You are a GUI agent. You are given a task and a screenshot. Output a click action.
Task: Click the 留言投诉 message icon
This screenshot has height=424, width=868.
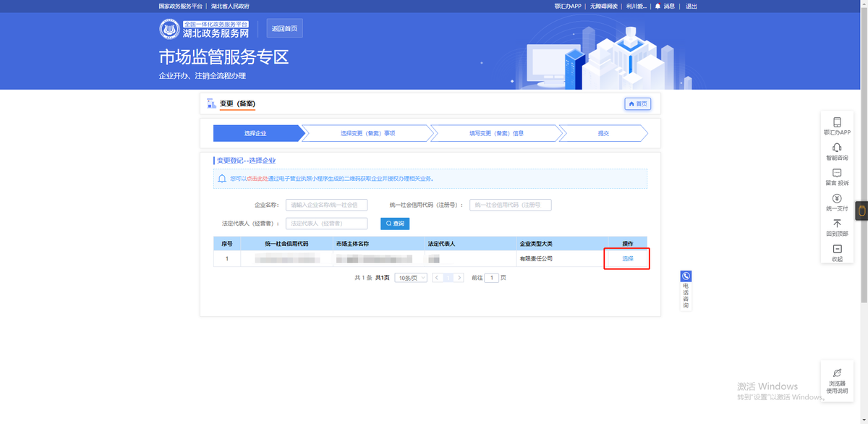[x=837, y=174]
